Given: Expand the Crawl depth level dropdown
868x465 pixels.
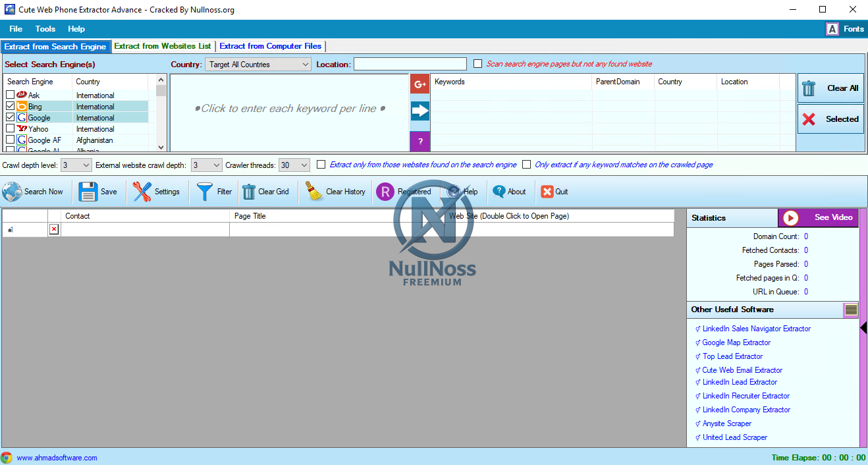Looking at the screenshot, I should click(76, 165).
